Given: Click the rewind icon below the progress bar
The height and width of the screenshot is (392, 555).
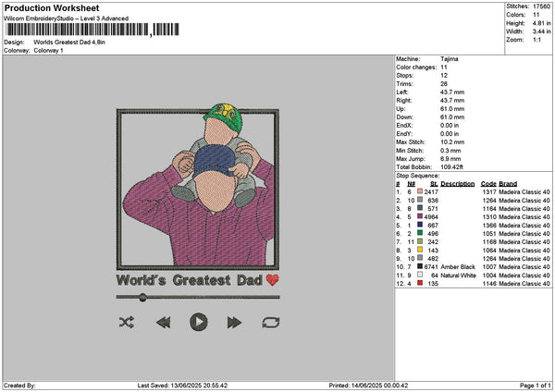Looking at the screenshot, I should 163,323.
